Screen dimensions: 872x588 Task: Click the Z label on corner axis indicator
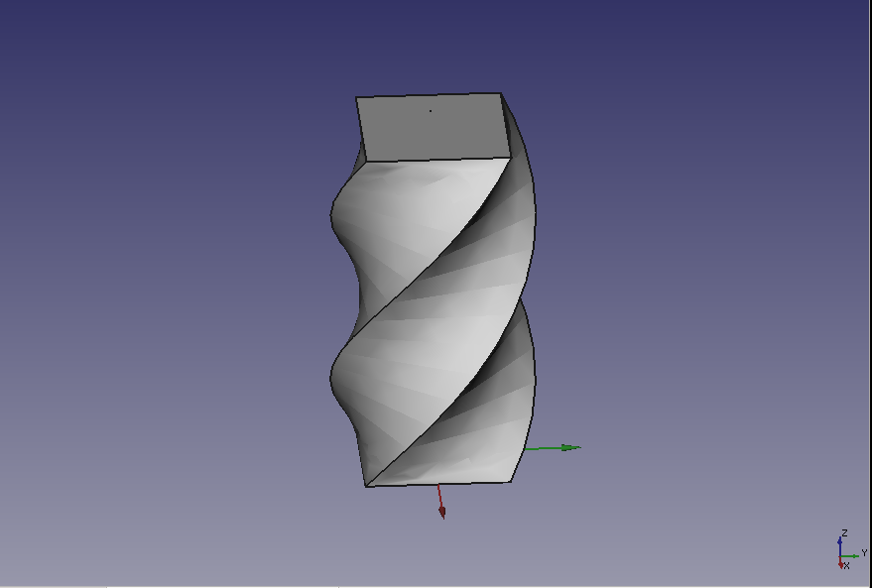844,533
